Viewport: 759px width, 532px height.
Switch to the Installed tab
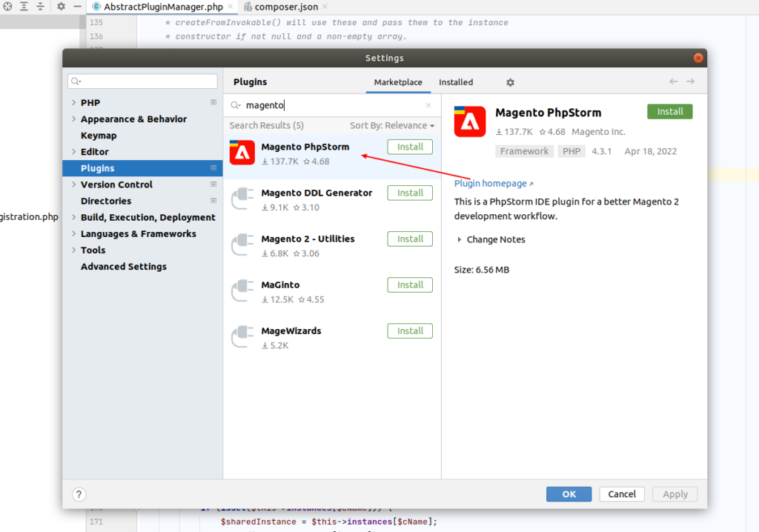[456, 82]
